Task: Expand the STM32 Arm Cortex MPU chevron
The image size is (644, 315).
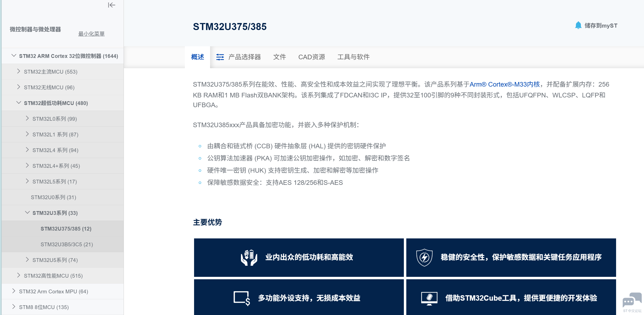Action: (14, 291)
